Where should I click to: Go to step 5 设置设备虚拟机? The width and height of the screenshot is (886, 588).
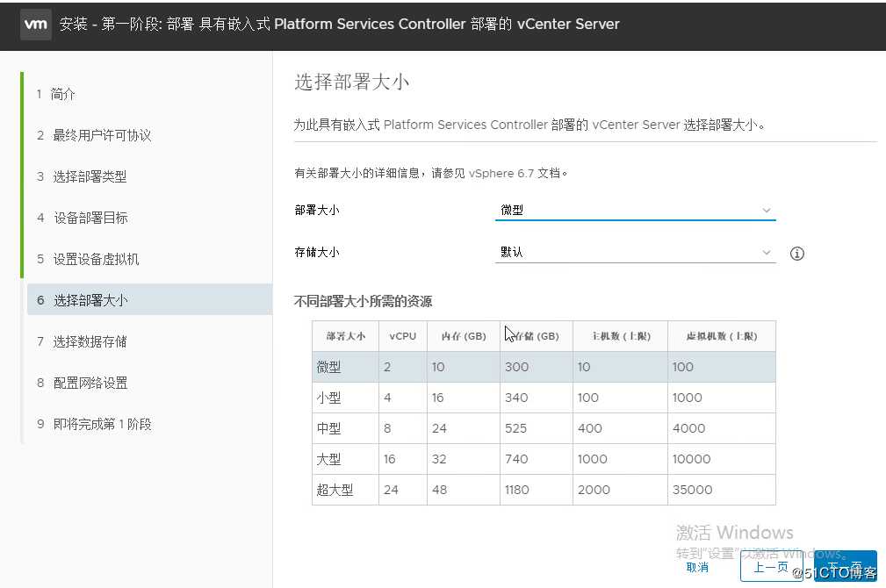(x=88, y=259)
